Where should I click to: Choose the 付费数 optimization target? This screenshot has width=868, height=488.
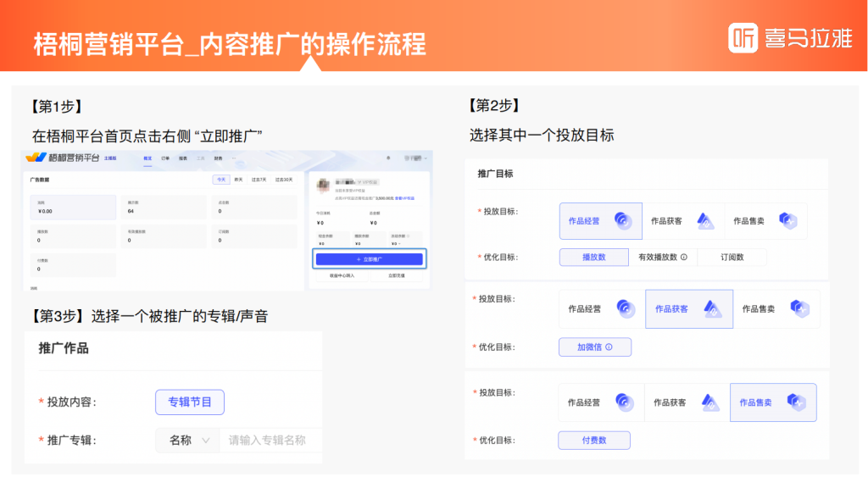coord(594,441)
